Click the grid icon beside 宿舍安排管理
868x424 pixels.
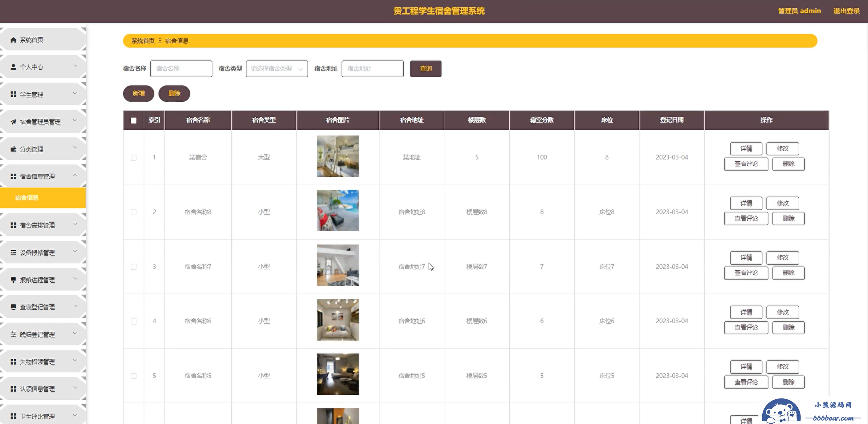click(14, 225)
